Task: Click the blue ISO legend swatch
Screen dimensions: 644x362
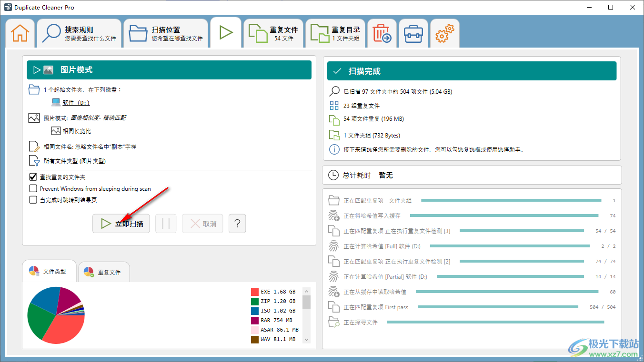Action: (x=255, y=311)
